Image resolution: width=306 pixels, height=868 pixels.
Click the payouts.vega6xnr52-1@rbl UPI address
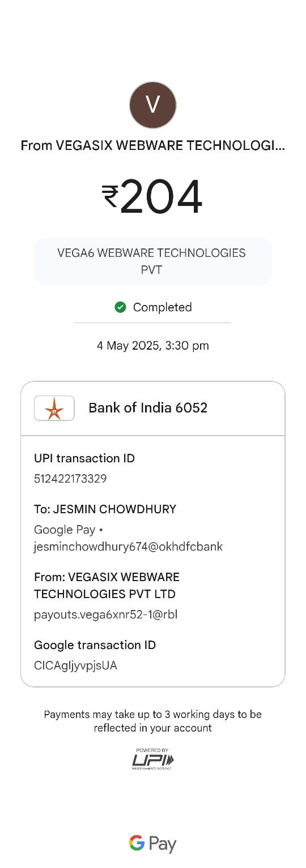click(106, 614)
